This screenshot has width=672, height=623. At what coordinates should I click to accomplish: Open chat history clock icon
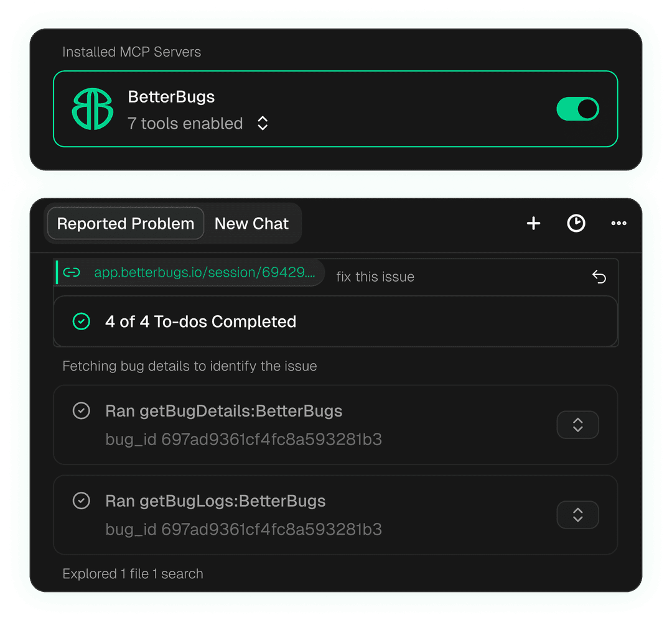click(576, 223)
